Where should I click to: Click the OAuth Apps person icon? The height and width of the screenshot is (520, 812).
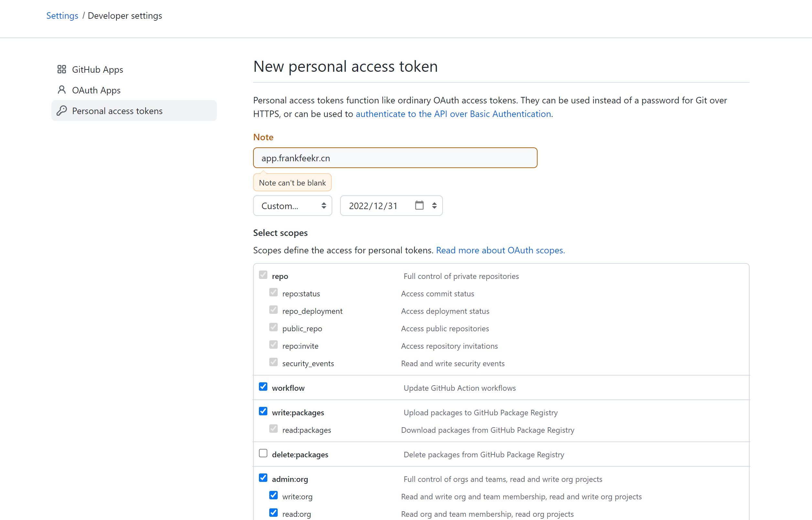click(61, 90)
